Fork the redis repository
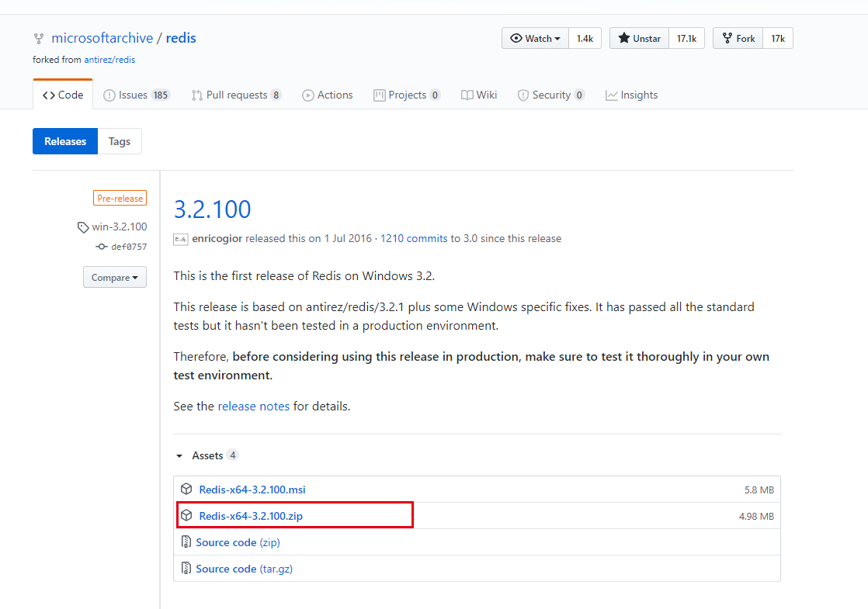Image resolution: width=868 pixels, height=609 pixels. coord(738,39)
